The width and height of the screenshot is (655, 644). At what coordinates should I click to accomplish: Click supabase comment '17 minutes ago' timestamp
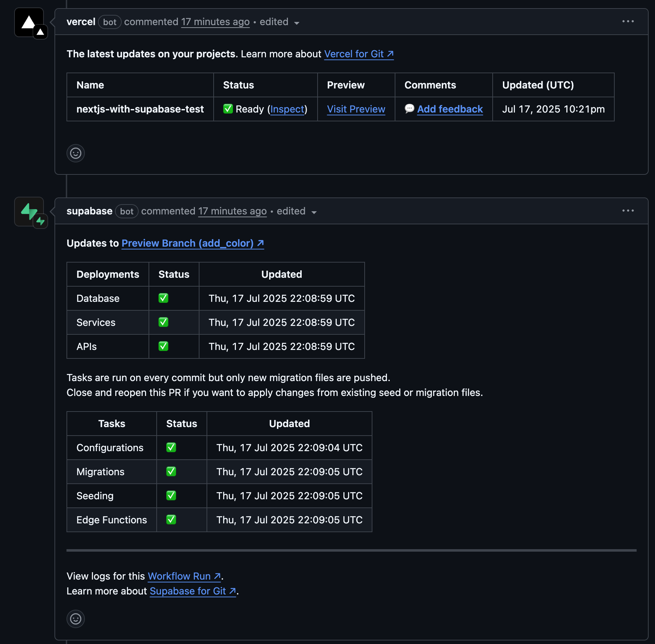point(232,211)
